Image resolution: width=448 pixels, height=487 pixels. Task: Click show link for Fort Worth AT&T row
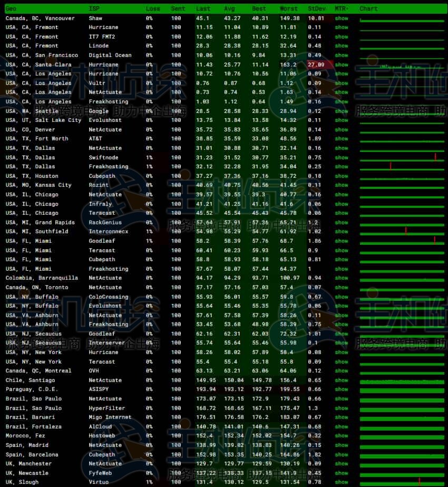(342, 139)
